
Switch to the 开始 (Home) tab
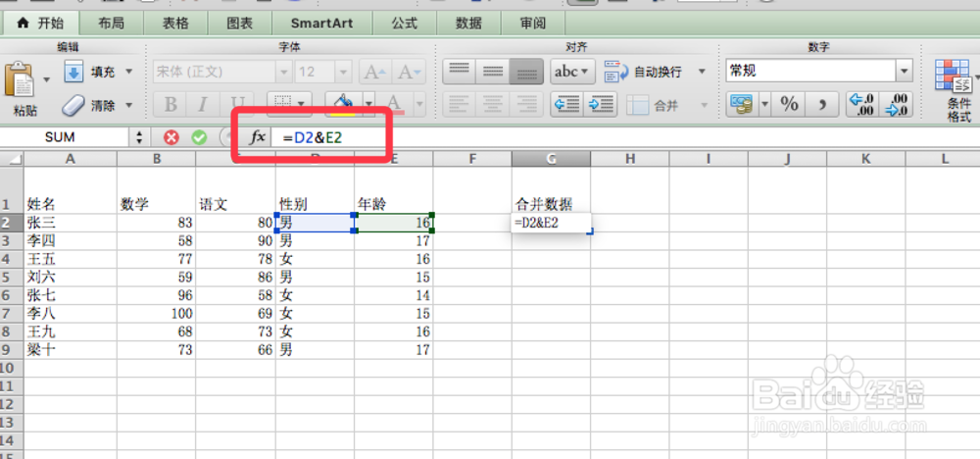coord(40,24)
